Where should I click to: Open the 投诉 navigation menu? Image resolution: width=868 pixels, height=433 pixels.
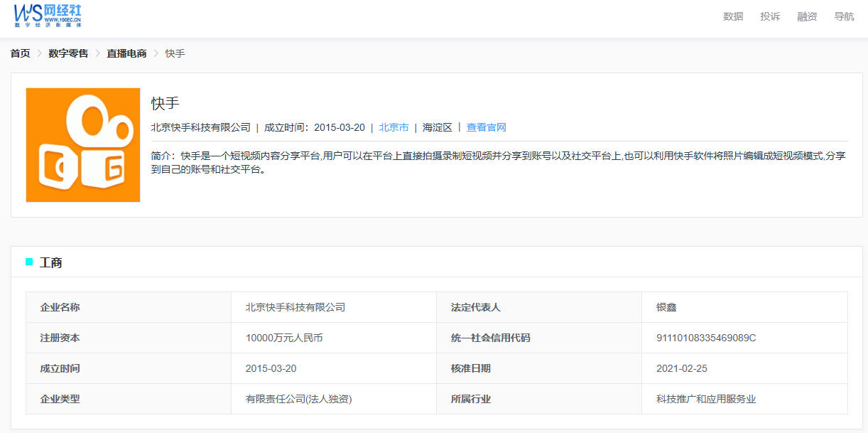click(x=770, y=16)
